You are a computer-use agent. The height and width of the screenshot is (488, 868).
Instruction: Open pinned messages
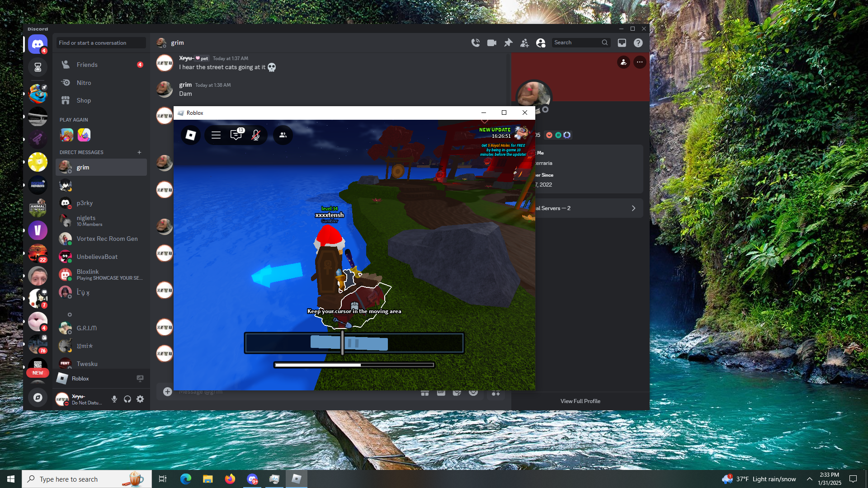point(508,43)
